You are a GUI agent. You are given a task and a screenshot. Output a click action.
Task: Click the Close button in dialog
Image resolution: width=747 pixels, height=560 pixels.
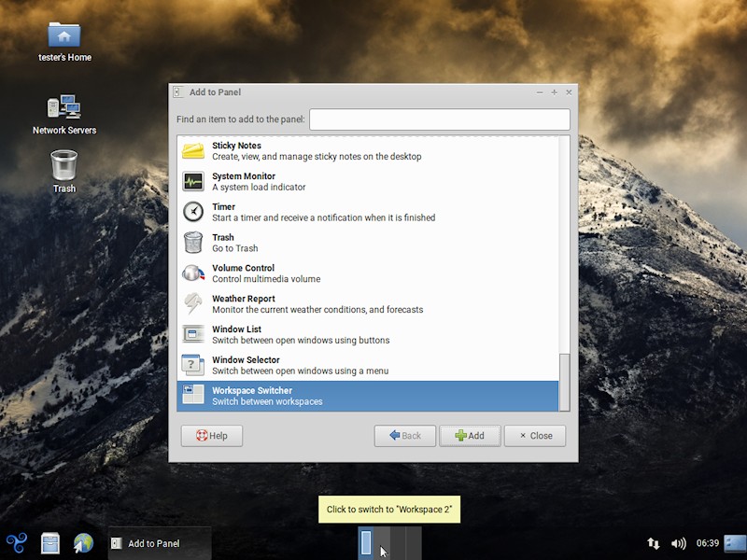(x=534, y=436)
